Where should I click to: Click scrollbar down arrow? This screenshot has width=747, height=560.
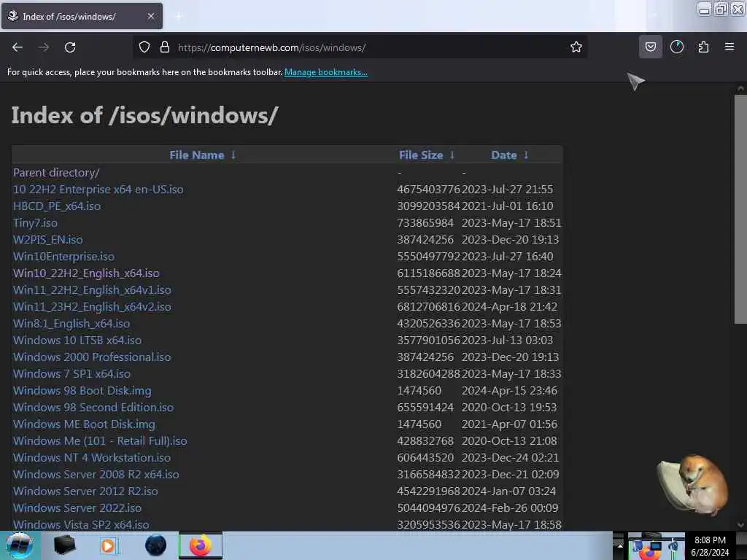click(740, 525)
